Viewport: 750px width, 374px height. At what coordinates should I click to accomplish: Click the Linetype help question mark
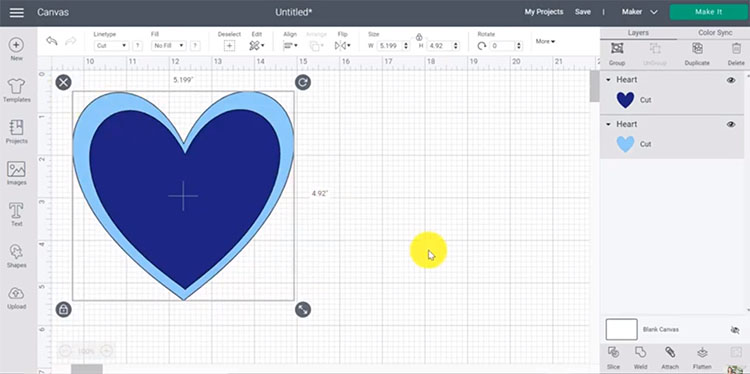click(137, 46)
